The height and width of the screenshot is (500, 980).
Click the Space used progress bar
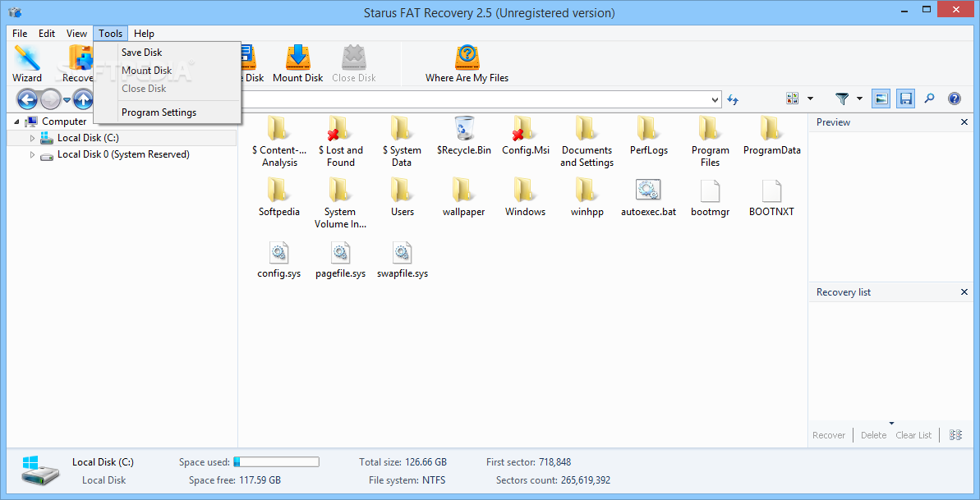(276, 462)
